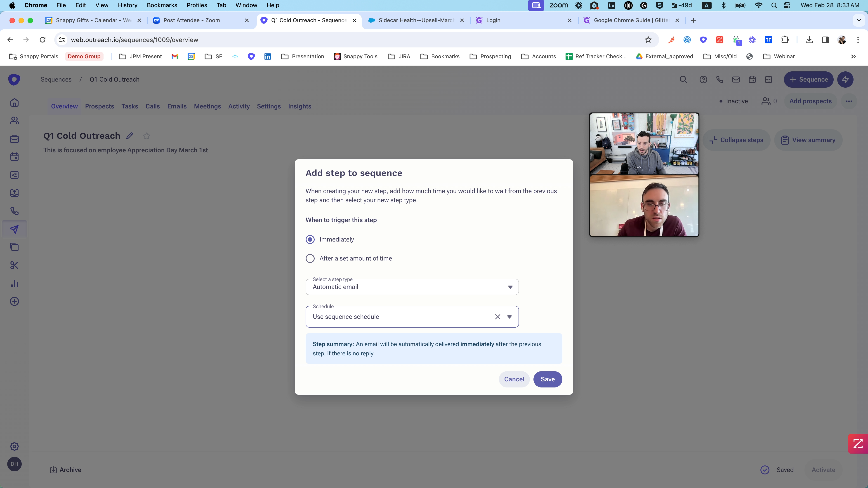
Task: Bookmark this page with star icon
Action: pyautogui.click(x=648, y=40)
